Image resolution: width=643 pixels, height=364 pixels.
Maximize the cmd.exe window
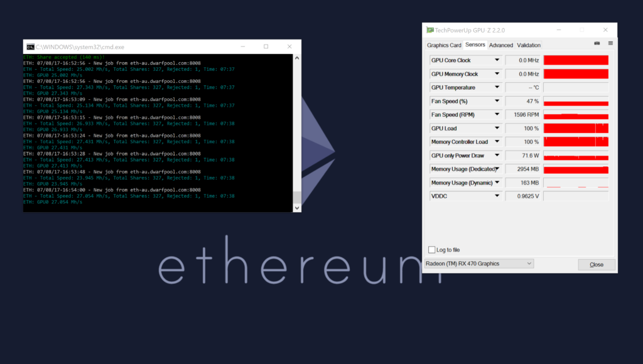pos(266,46)
